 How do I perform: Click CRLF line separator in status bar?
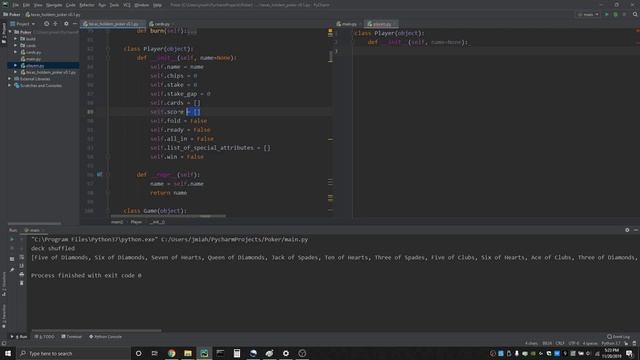pyautogui.click(x=560, y=343)
